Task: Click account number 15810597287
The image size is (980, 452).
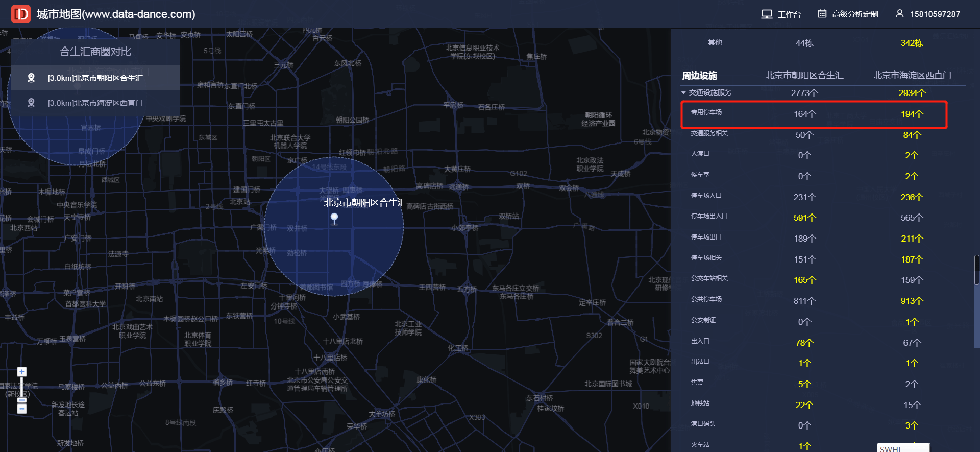Action: tap(935, 14)
